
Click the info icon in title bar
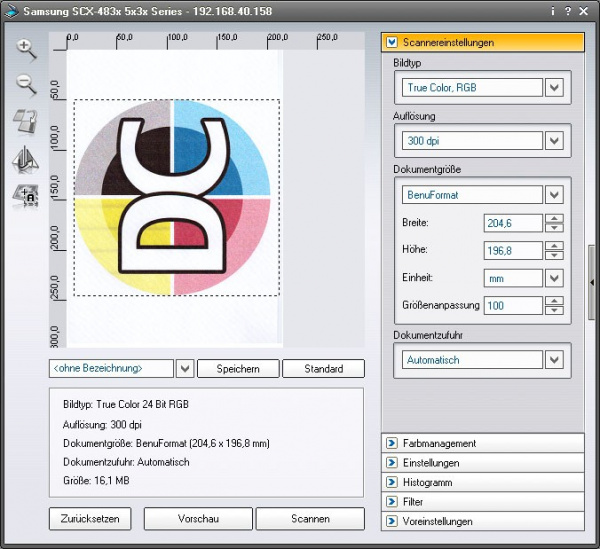(553, 11)
